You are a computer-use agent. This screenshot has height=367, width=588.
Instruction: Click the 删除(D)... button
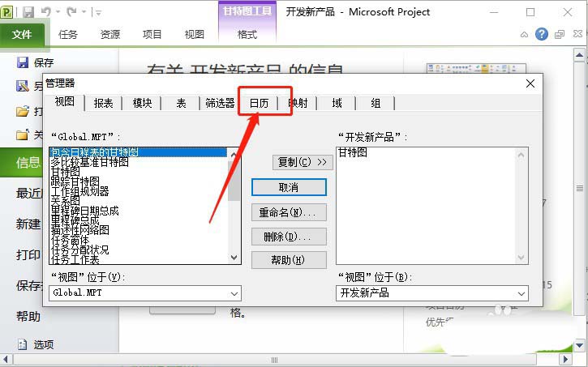[x=289, y=237]
